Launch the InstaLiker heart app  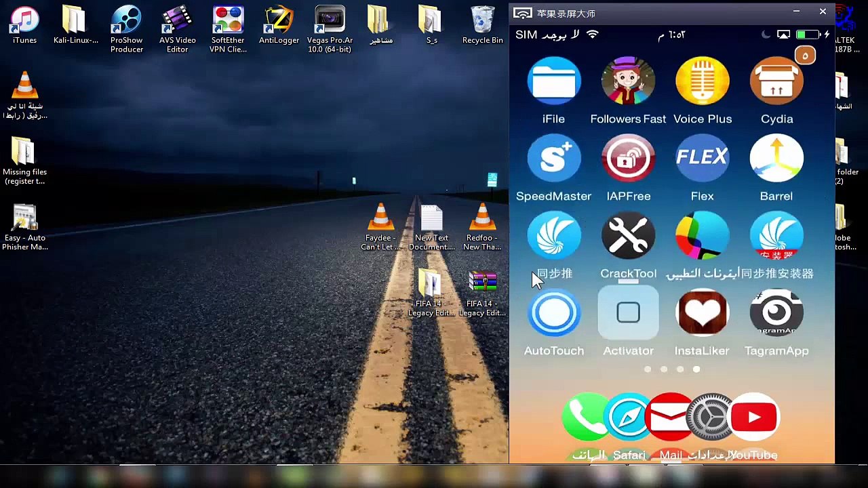tap(702, 314)
